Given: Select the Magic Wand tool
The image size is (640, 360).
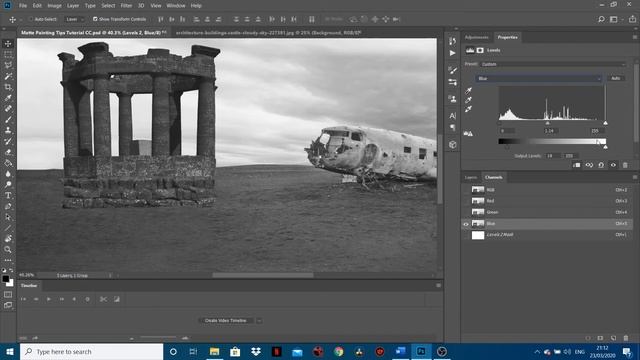Looking at the screenshot, I should point(8,76).
